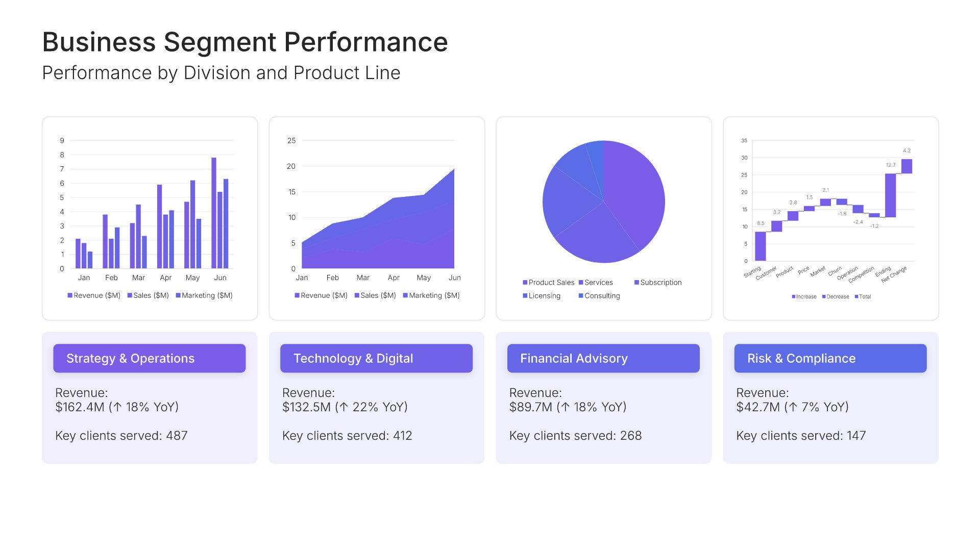Screen dimensions: 980x551
Task: Click the Strategy & Operations header button
Action: (149, 358)
